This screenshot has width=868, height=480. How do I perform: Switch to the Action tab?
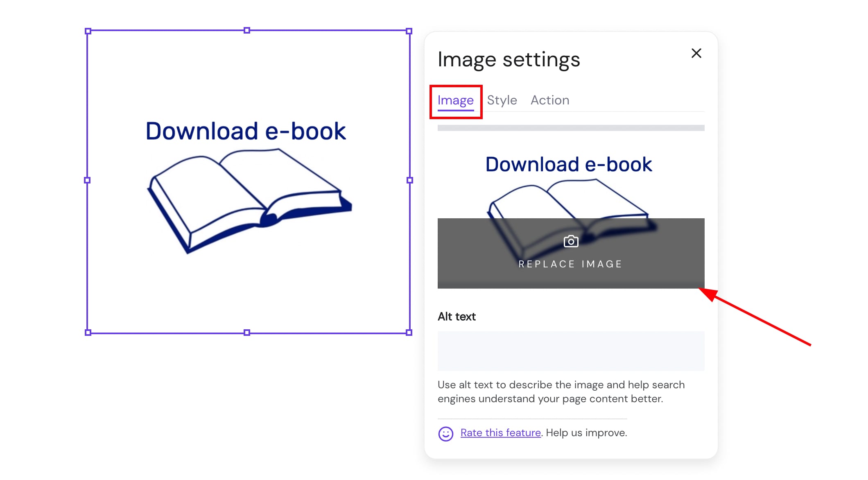(x=549, y=100)
